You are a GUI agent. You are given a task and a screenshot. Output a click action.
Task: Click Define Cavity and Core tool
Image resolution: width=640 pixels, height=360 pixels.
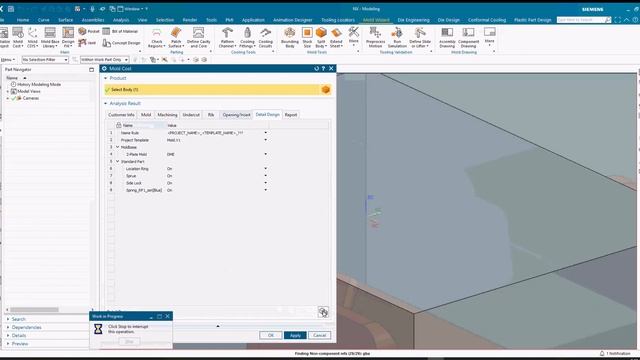click(x=198, y=37)
